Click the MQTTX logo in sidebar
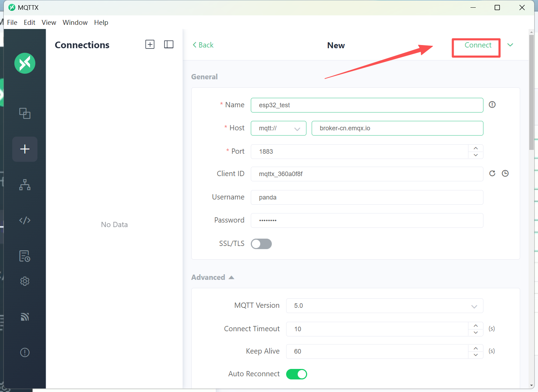Viewport: 538px width, 392px height. (x=25, y=63)
